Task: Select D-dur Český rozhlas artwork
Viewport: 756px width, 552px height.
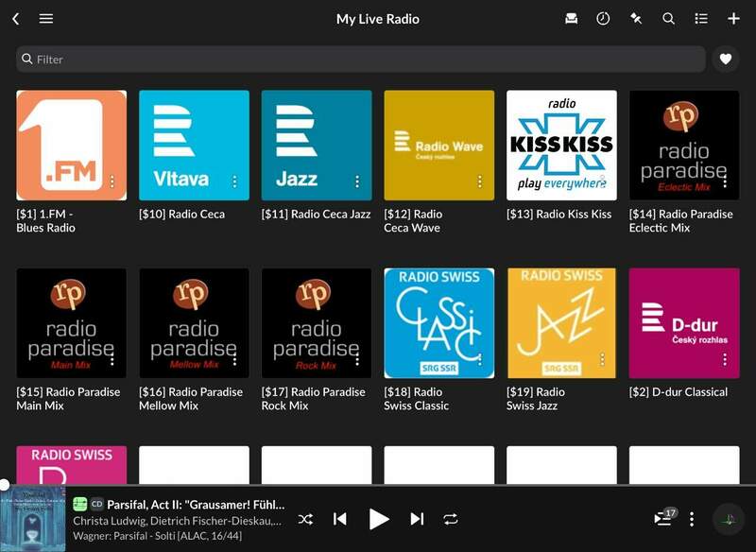Action: (x=684, y=323)
